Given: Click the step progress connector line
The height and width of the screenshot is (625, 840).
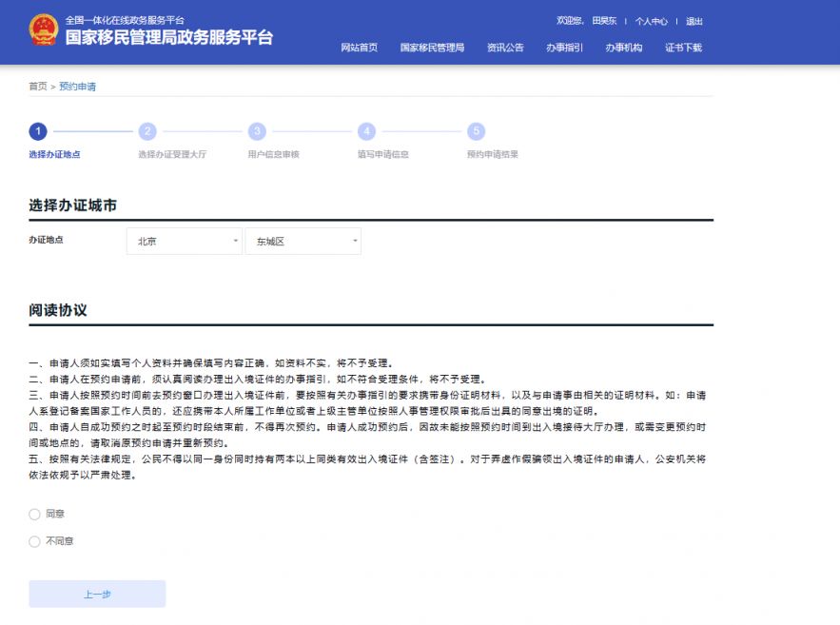Looking at the screenshot, I should point(92,131).
